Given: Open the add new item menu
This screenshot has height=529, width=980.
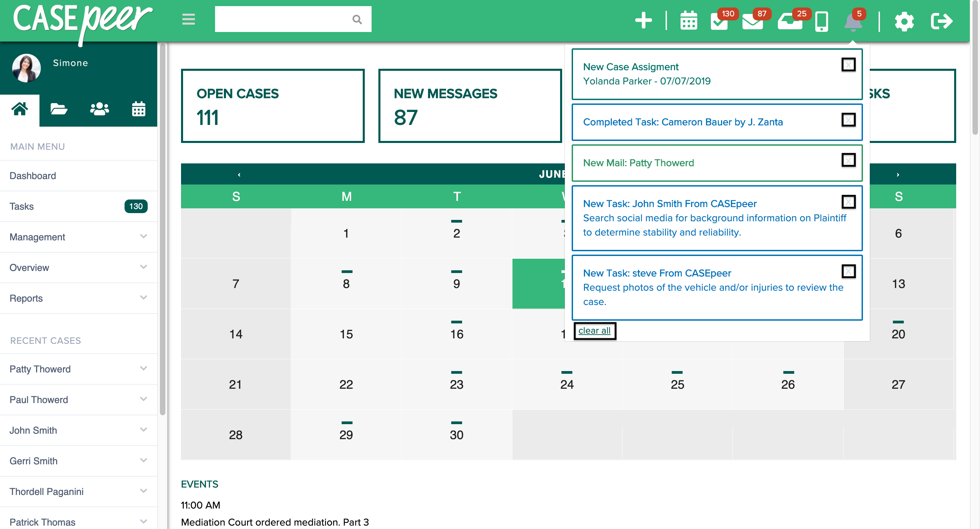Looking at the screenshot, I should pos(643,21).
